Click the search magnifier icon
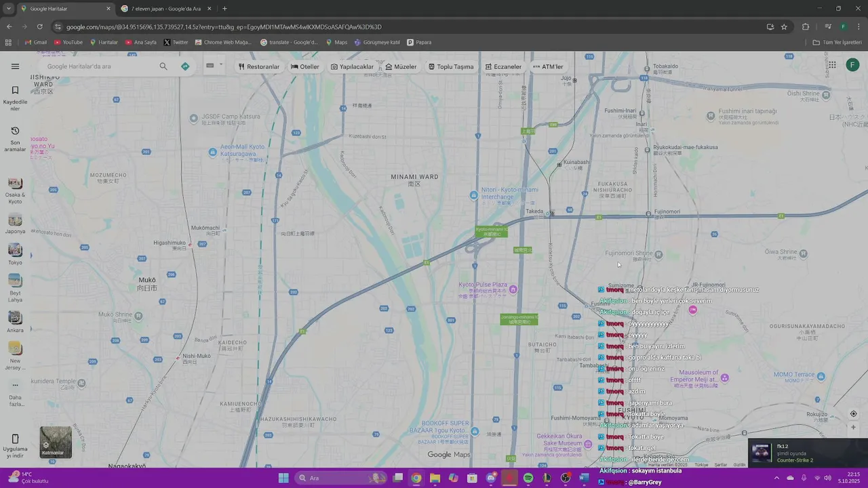Viewport: 868px width, 488px height. [163, 66]
